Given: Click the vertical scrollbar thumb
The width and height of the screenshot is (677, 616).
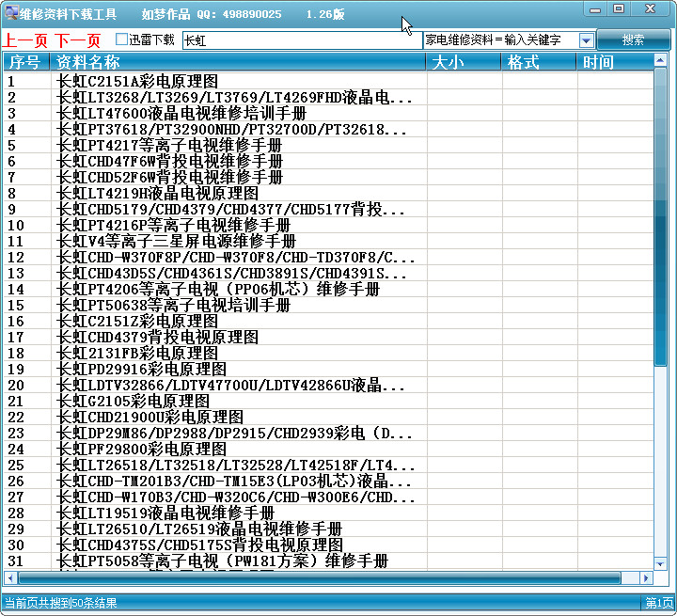Looking at the screenshot, I should [x=660, y=217].
